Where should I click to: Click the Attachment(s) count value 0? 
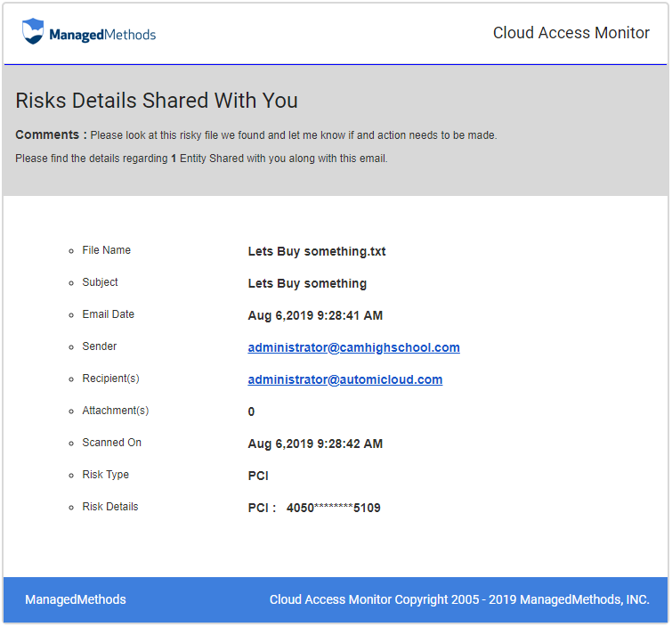pyautogui.click(x=251, y=411)
